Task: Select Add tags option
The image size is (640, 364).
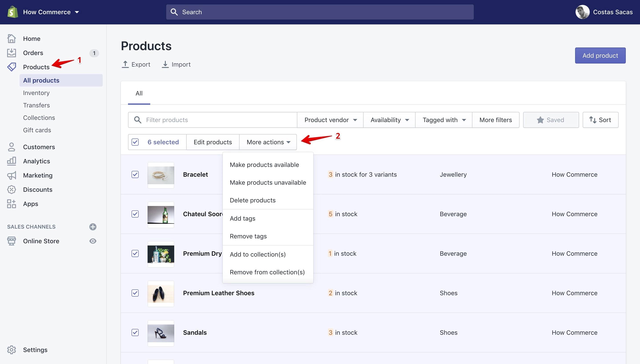Action: (242, 218)
